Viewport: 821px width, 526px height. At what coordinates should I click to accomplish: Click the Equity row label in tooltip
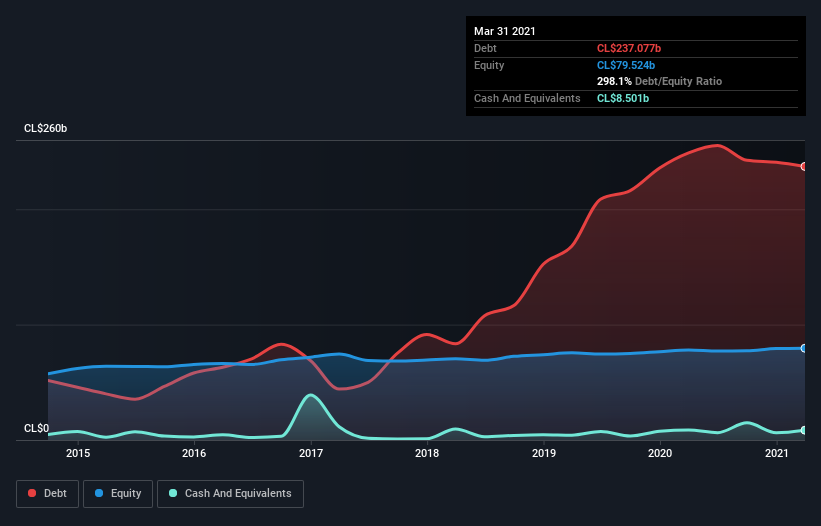click(x=489, y=65)
